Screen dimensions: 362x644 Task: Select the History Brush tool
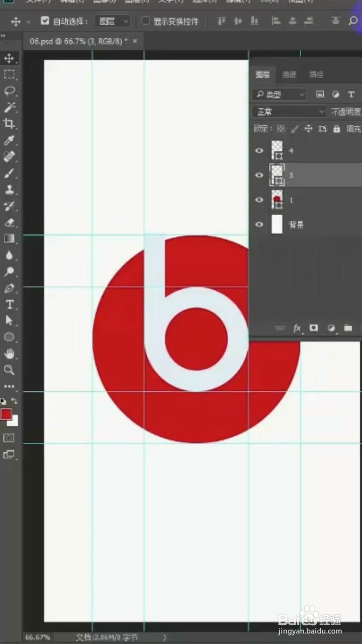pyautogui.click(x=9, y=206)
